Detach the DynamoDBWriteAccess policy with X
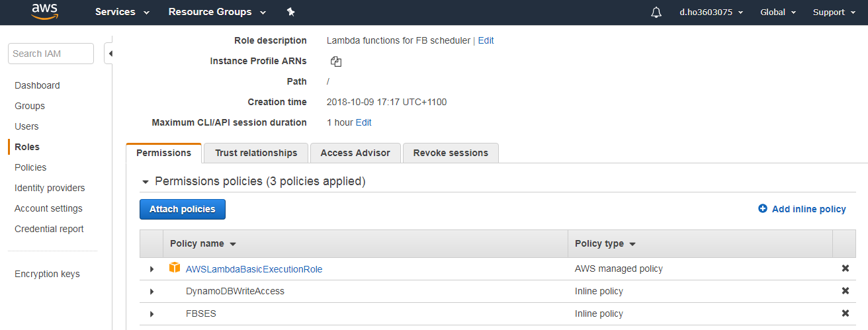Viewport: 868px width, 330px height. (845, 291)
